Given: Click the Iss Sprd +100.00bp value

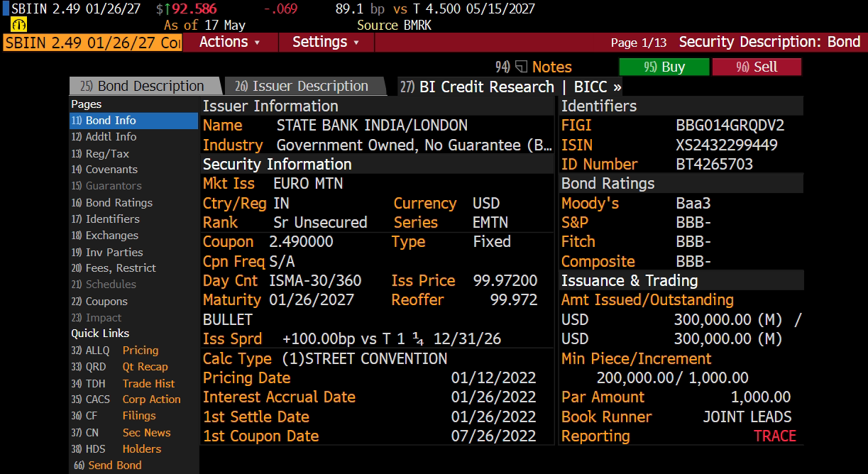Looking at the screenshot, I should (x=392, y=338).
